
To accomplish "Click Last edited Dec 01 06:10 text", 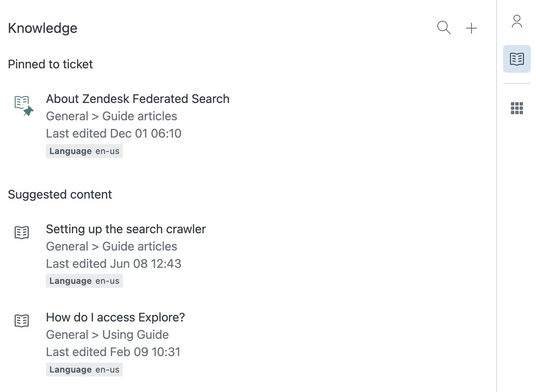I will 113,133.
